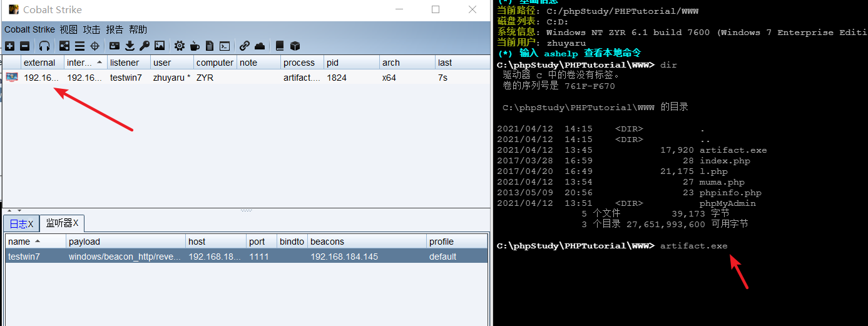Sort sessions by the inter... column header

(x=86, y=63)
